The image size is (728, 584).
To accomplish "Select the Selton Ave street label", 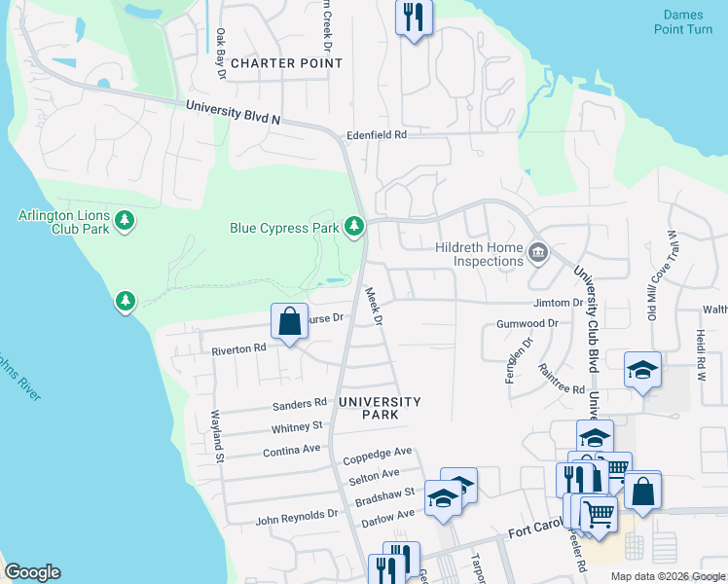I will [x=374, y=477].
